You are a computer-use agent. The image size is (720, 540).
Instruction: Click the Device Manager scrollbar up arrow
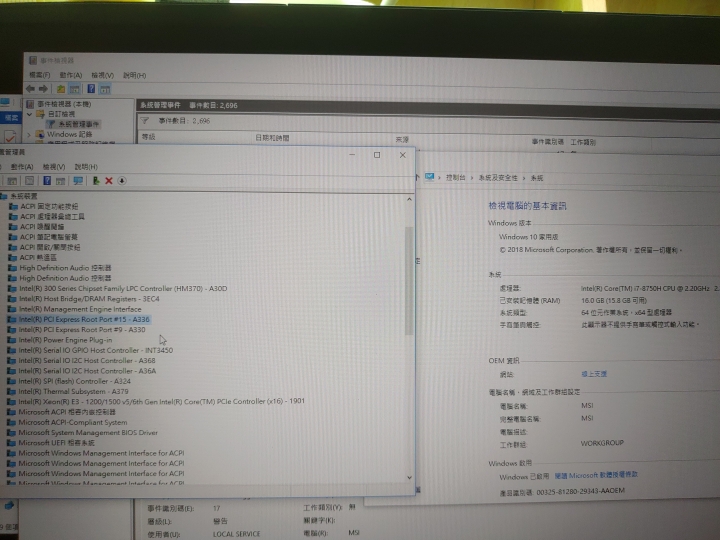click(x=409, y=200)
